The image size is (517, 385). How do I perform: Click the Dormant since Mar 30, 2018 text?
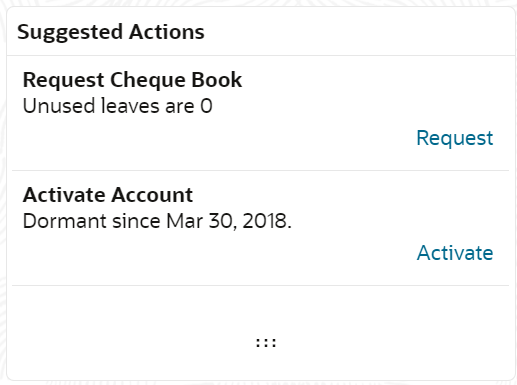click(157, 221)
